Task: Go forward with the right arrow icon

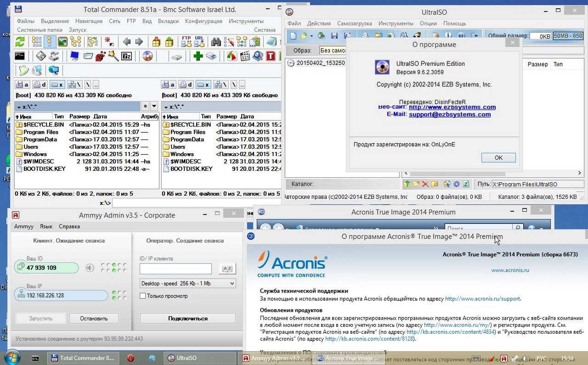Action: [x=139, y=42]
